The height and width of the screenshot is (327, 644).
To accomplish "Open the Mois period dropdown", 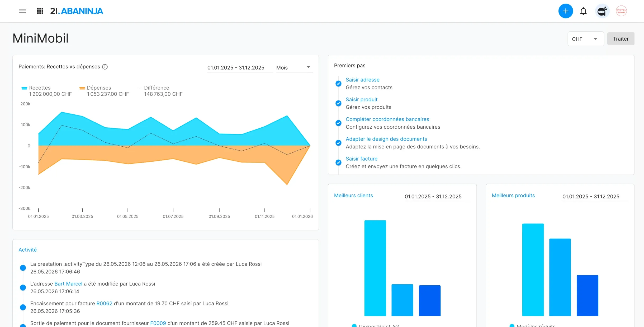I will pos(294,68).
